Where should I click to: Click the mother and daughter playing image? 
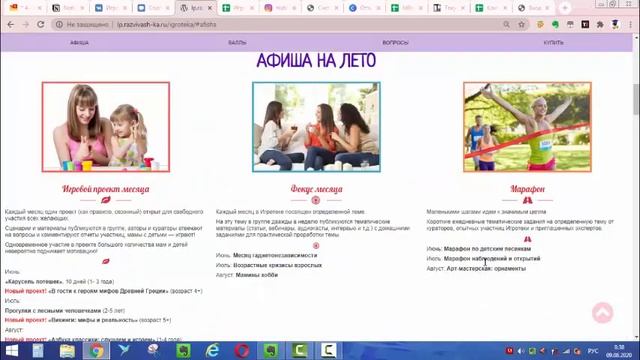pos(106,127)
